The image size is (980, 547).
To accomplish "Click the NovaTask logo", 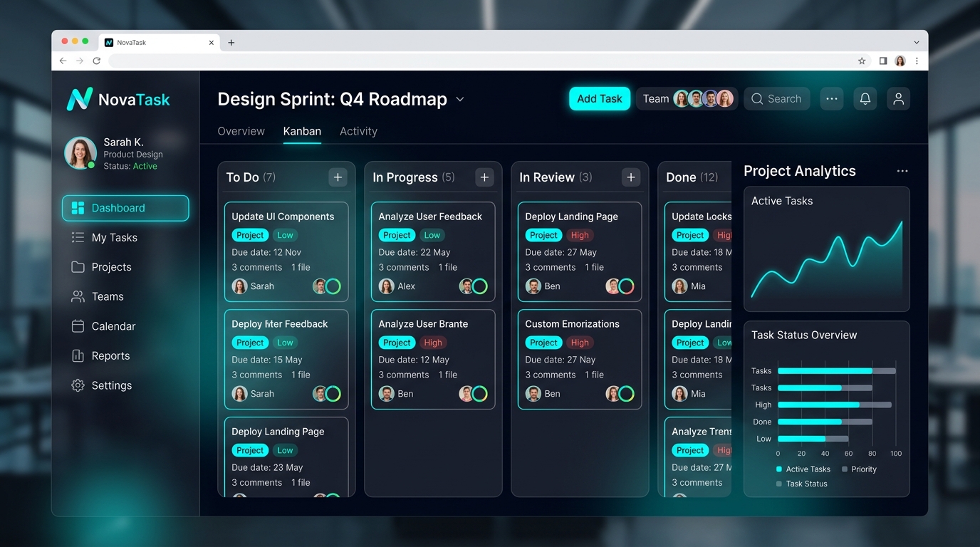I will 118,99.
